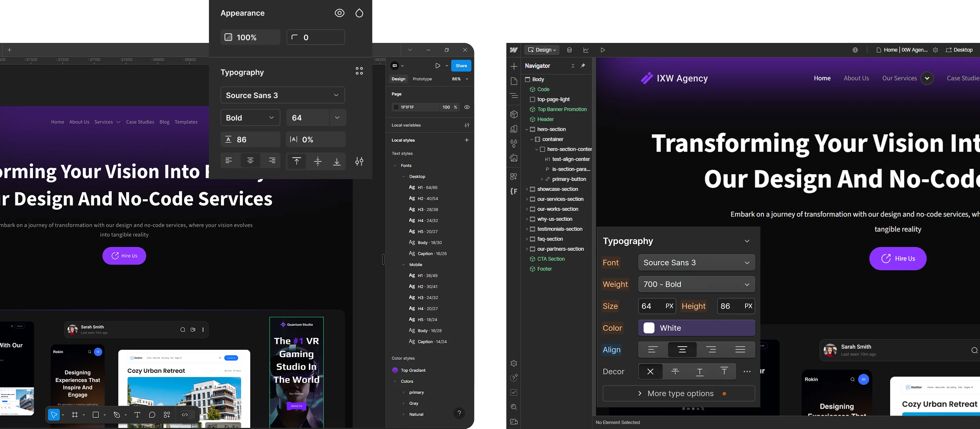Add a new local style with plus icon

(x=467, y=140)
